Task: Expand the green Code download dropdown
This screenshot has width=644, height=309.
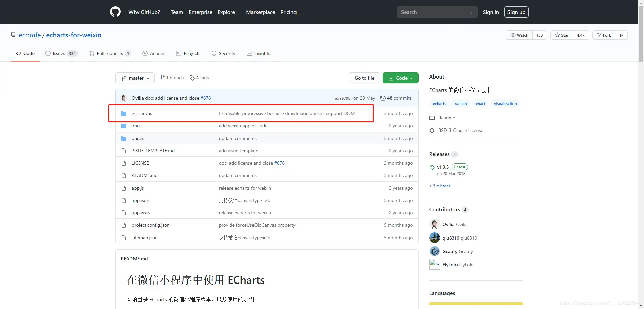Action: 400,78
